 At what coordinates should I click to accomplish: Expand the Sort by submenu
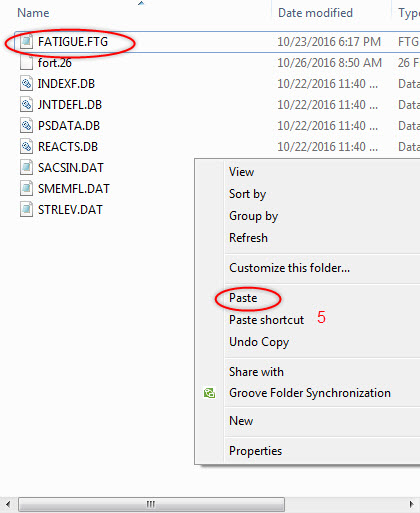click(247, 194)
